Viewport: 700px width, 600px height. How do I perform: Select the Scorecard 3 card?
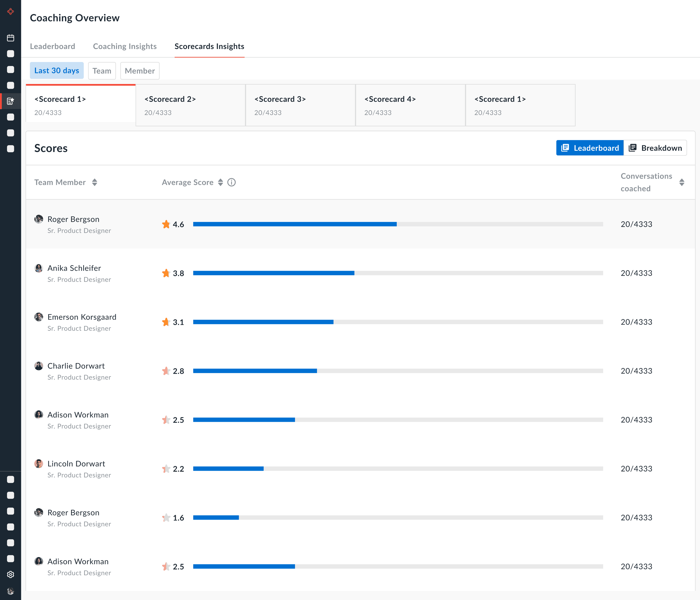coord(300,105)
